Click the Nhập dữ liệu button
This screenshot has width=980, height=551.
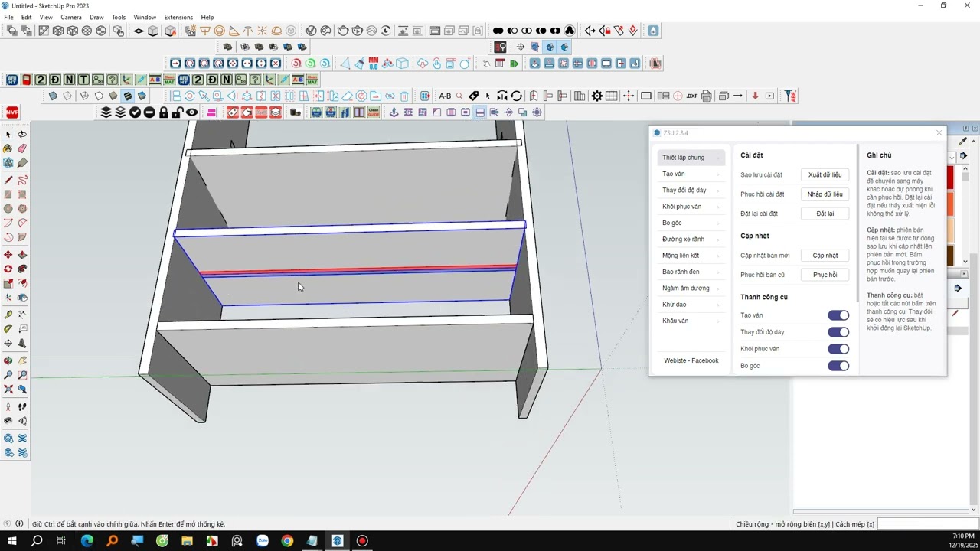click(825, 194)
